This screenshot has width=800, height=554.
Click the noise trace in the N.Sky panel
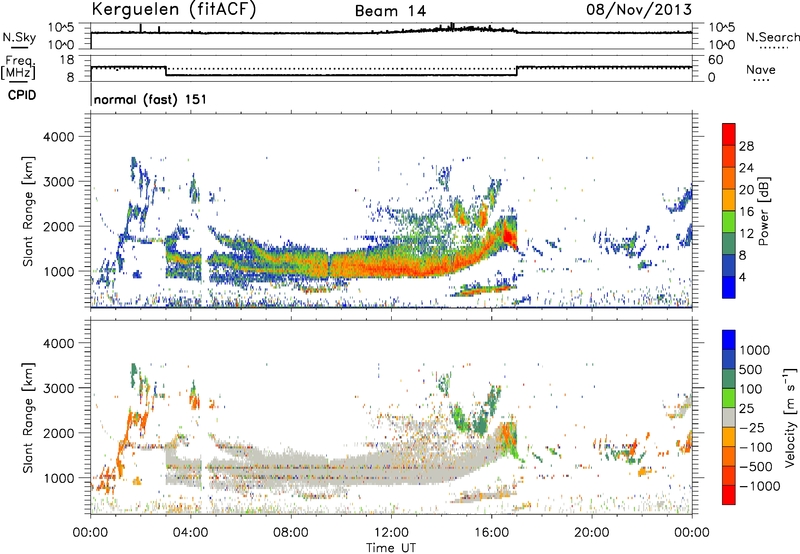tap(391, 32)
